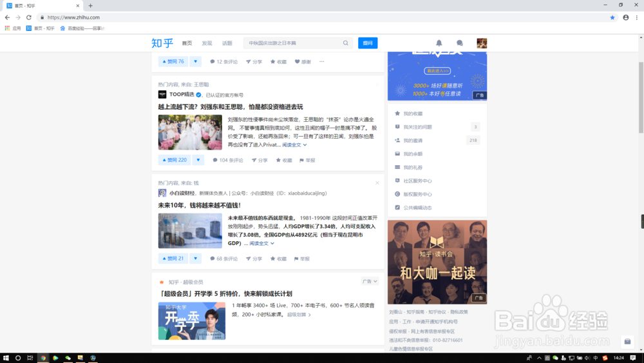Share the 小白读财经 article

point(254,259)
